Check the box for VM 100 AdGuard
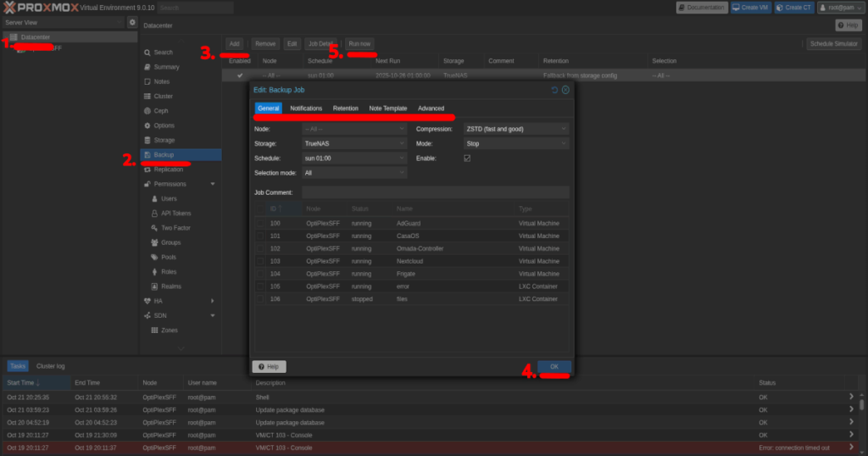The image size is (868, 456). (x=260, y=224)
